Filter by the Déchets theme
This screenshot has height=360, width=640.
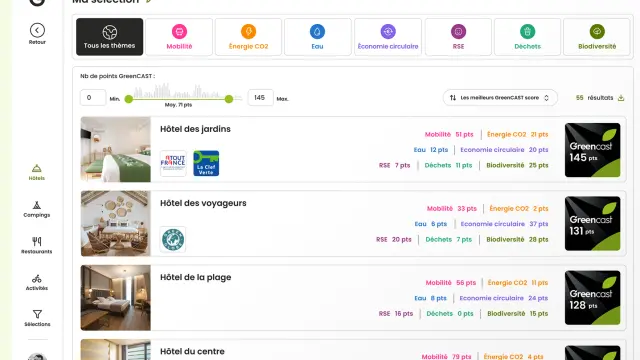(x=527, y=37)
